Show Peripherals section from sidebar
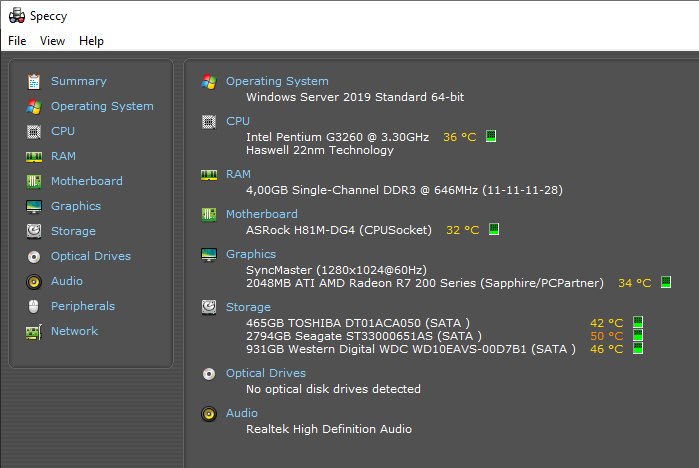The height and width of the screenshot is (468, 699). [x=83, y=306]
